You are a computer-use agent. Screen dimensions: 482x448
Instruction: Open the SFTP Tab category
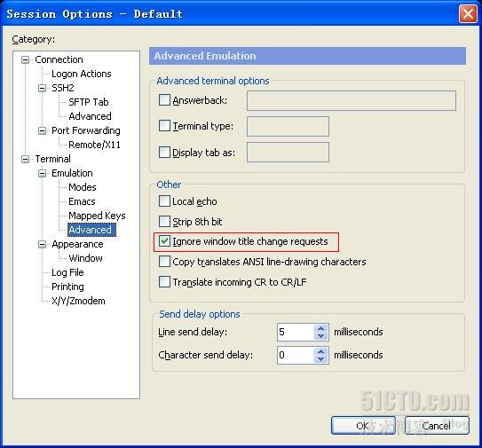point(89,102)
